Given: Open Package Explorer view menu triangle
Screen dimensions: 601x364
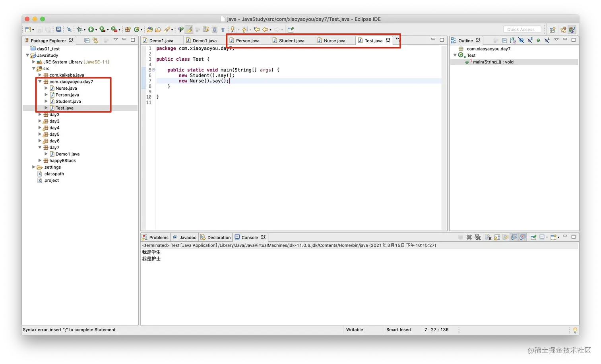Looking at the screenshot, I should [116, 40].
